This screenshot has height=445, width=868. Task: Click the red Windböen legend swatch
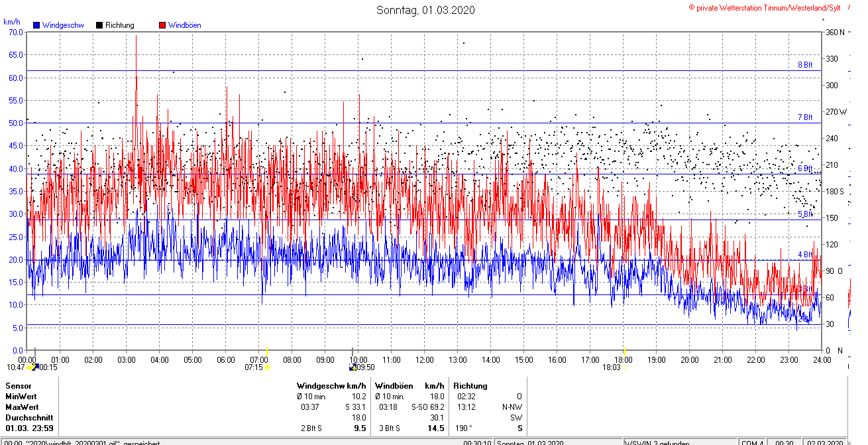click(162, 25)
